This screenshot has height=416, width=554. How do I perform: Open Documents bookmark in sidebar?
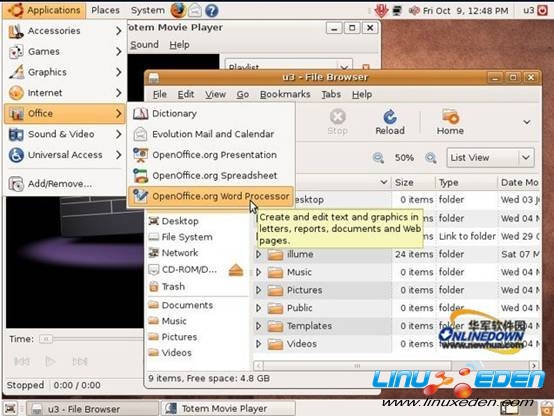click(x=198, y=305)
